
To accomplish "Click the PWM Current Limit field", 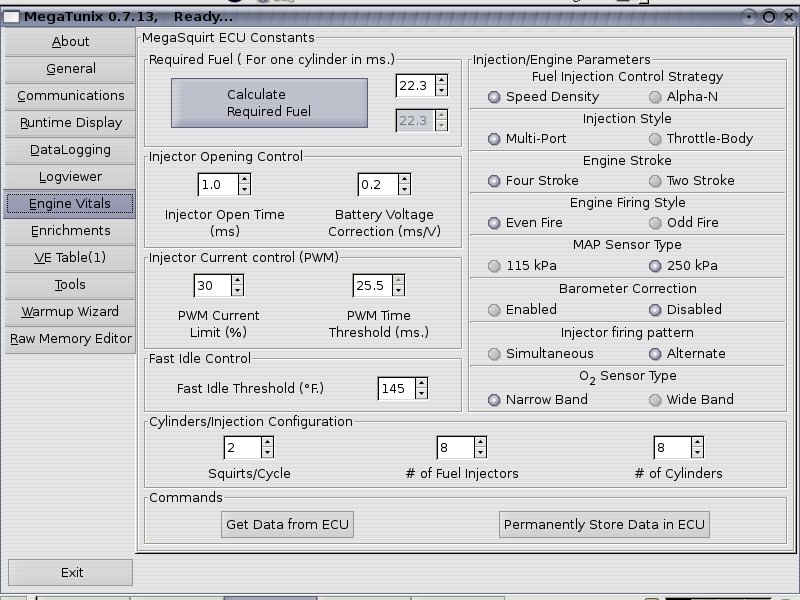I will point(212,286).
